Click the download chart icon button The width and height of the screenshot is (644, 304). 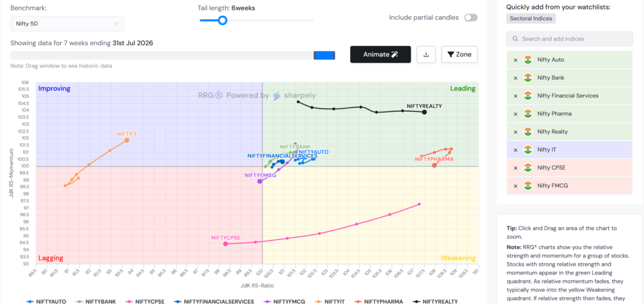click(x=426, y=55)
